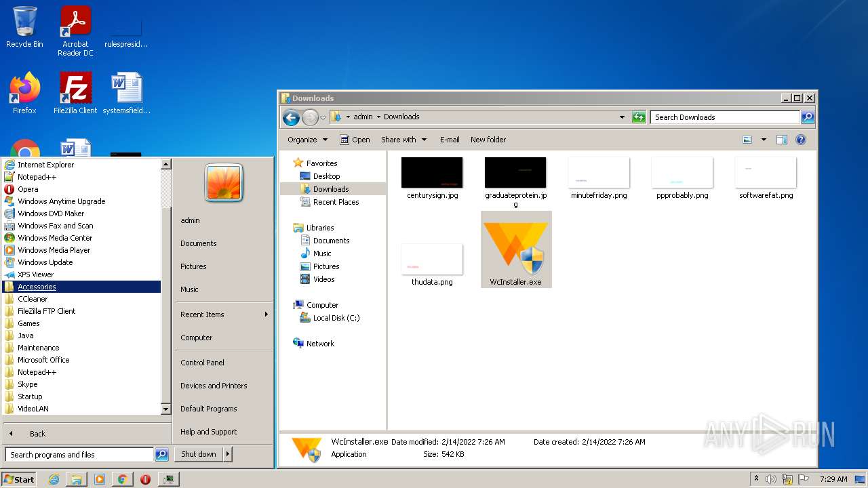This screenshot has width=868, height=488.
Task: Expand the Maintenance folder
Action: 81,348
